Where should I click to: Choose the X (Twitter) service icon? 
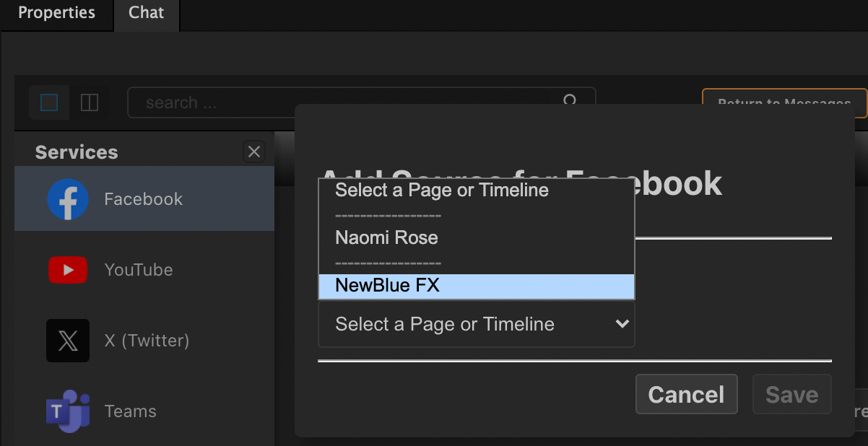pyautogui.click(x=68, y=341)
